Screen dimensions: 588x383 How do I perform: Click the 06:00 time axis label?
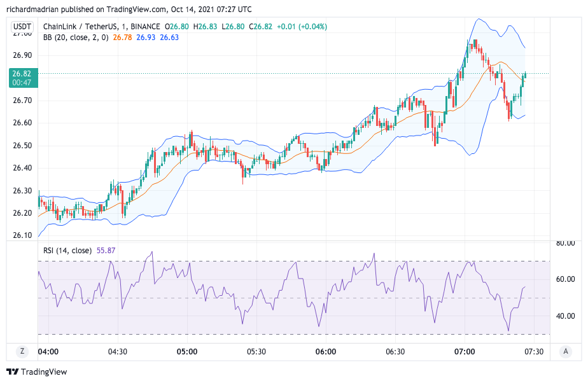[x=326, y=351]
